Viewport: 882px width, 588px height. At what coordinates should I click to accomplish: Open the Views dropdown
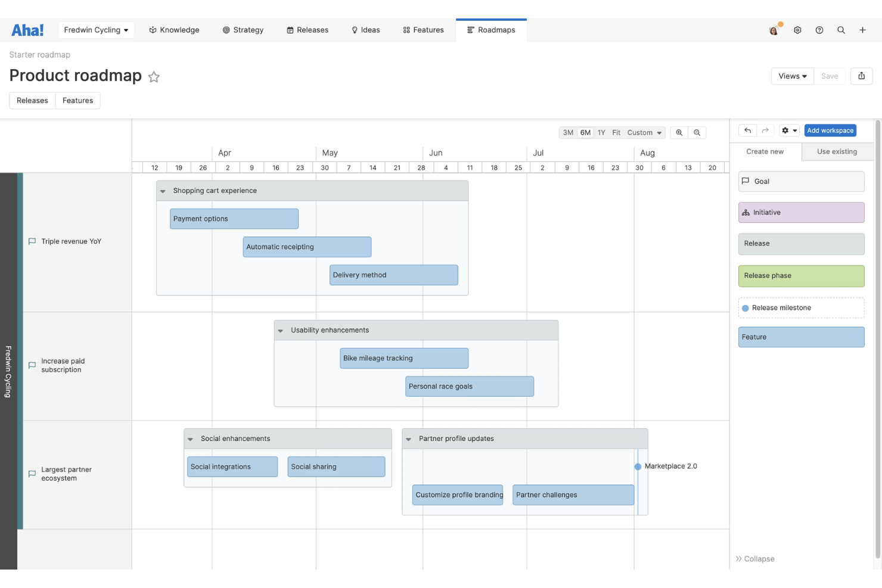[x=792, y=76]
